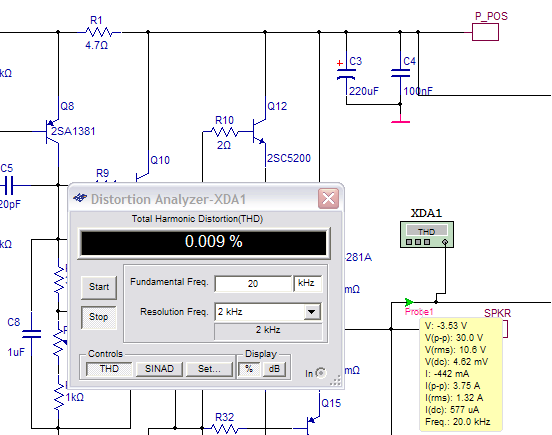This screenshot has width=552, height=435.
Task: Click the '1uF' value label of C8
Action: coord(16,352)
